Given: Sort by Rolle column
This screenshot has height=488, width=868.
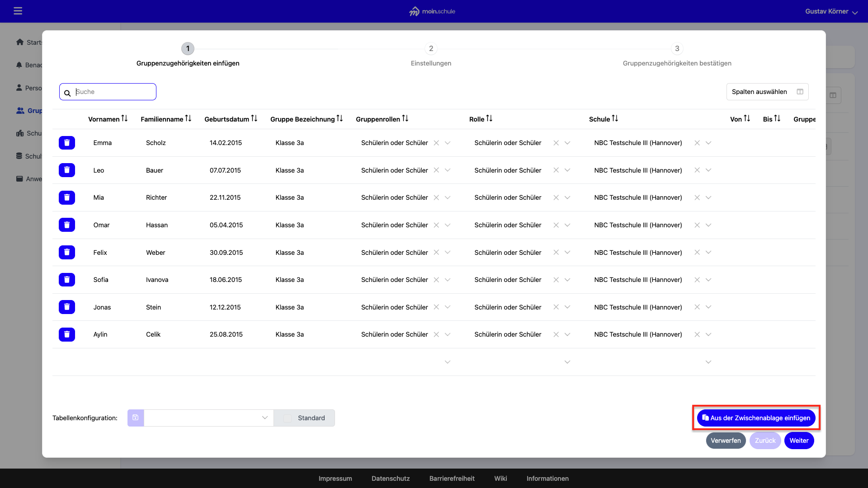Looking at the screenshot, I should pyautogui.click(x=489, y=119).
